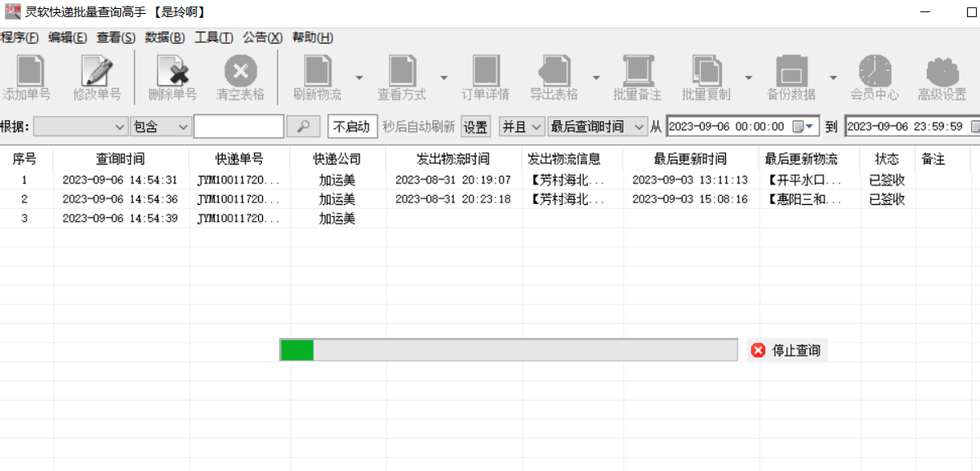
Task: Click the 设置 button
Action: click(x=476, y=127)
